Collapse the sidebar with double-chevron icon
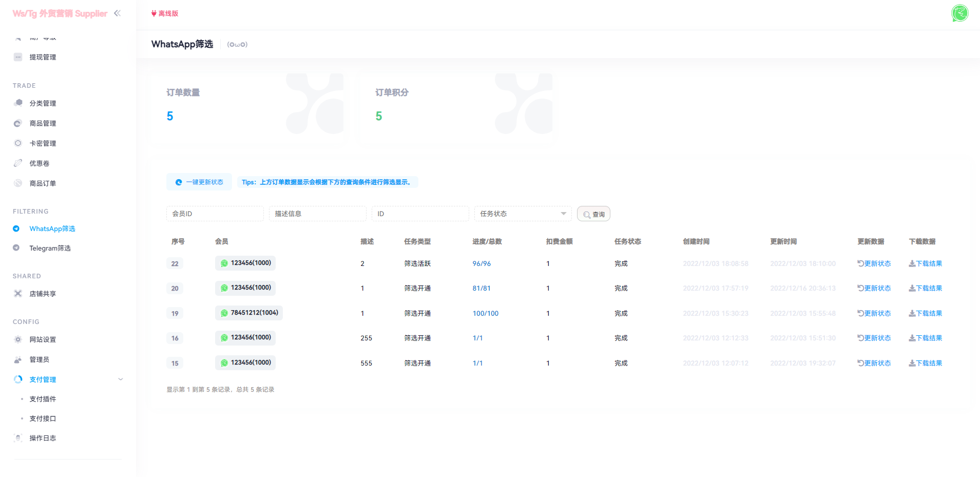 [x=117, y=13]
